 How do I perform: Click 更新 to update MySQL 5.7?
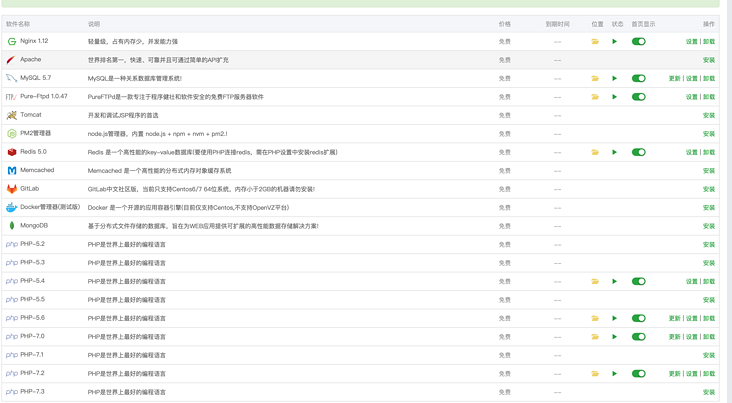tap(674, 78)
